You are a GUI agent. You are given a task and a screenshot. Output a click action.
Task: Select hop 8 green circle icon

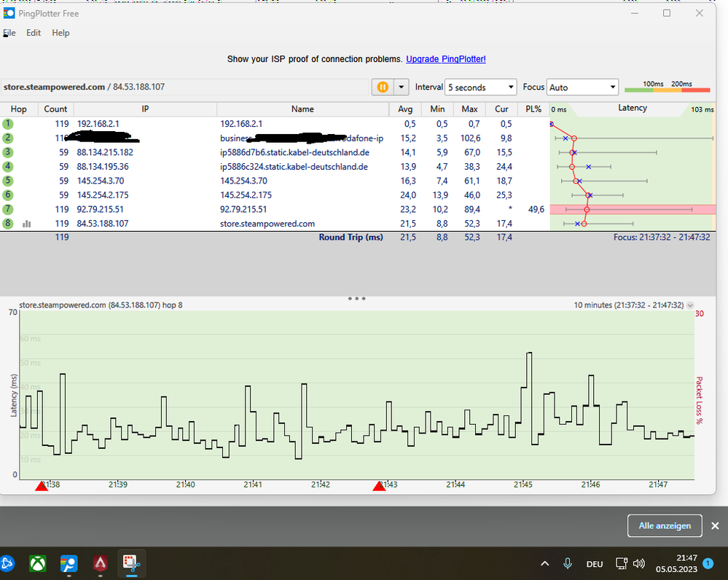point(7,224)
